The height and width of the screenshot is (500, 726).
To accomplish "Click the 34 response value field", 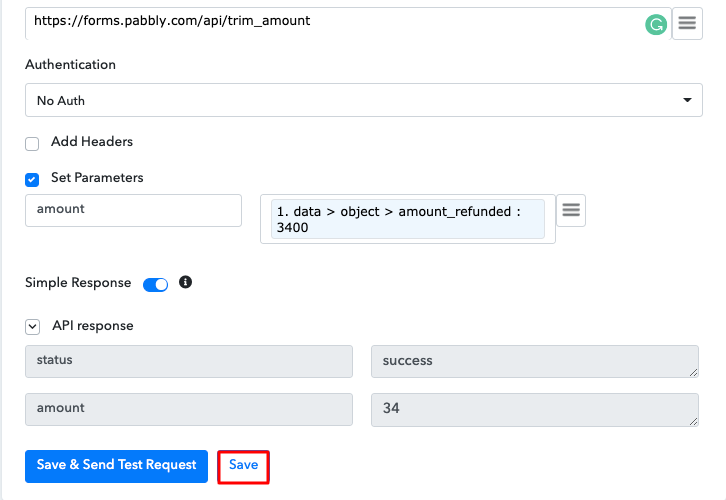I will pyautogui.click(x=535, y=410).
